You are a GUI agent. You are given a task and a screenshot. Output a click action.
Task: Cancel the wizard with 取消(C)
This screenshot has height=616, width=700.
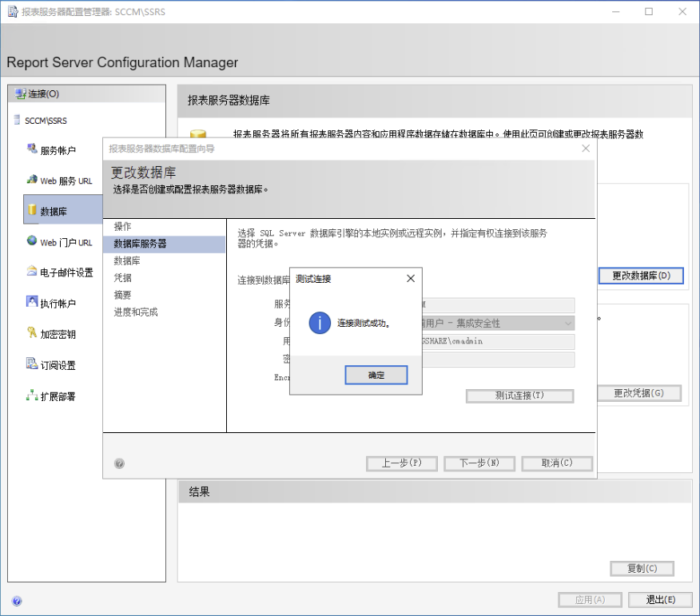pos(557,463)
